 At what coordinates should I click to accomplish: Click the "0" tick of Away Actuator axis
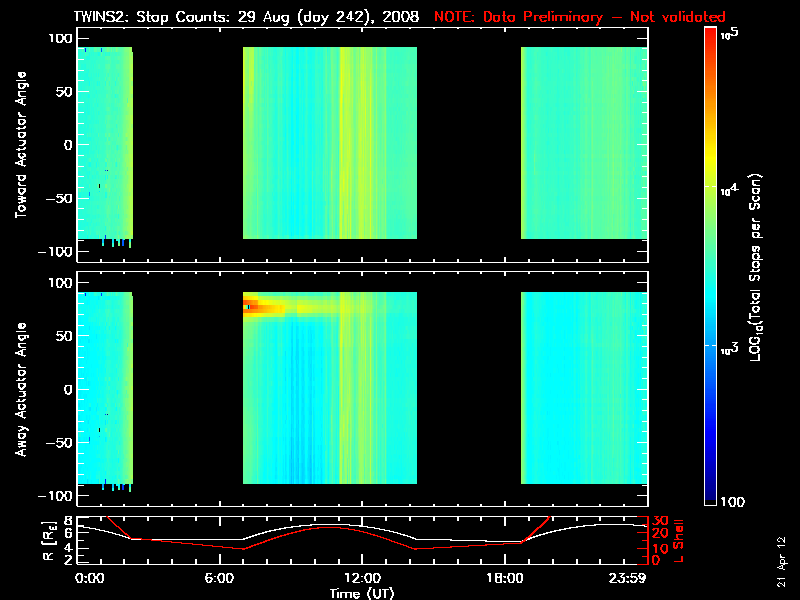point(68,389)
